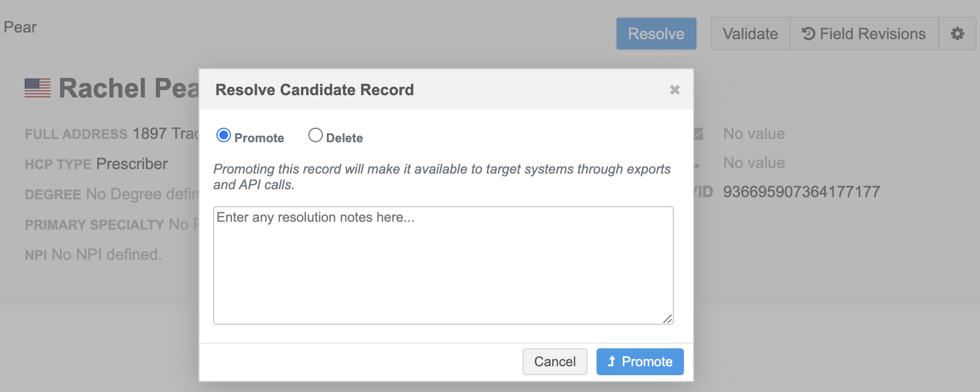Click the Resolve button in header

click(x=656, y=34)
